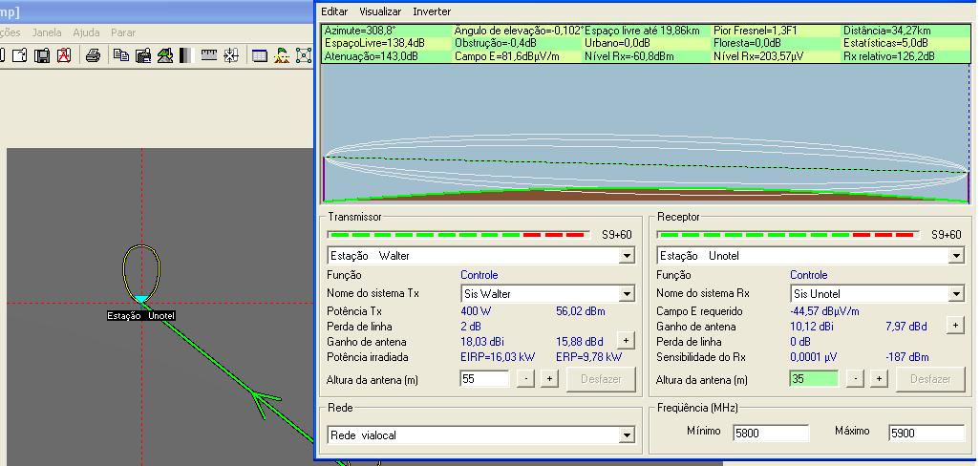Expand the Rede vialocal network dropdown
This screenshot has width=980, height=466.
(627, 435)
